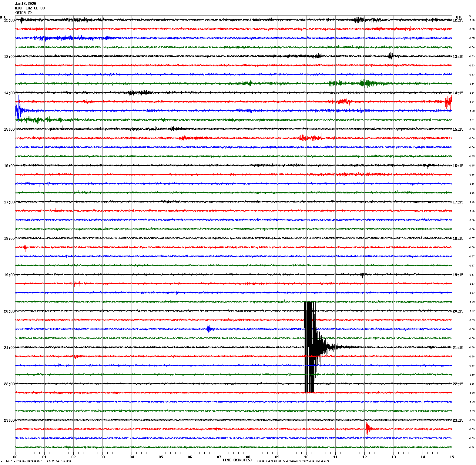
Task: Click the blue spike starting the 14:30 trace
Action: [x=18, y=110]
